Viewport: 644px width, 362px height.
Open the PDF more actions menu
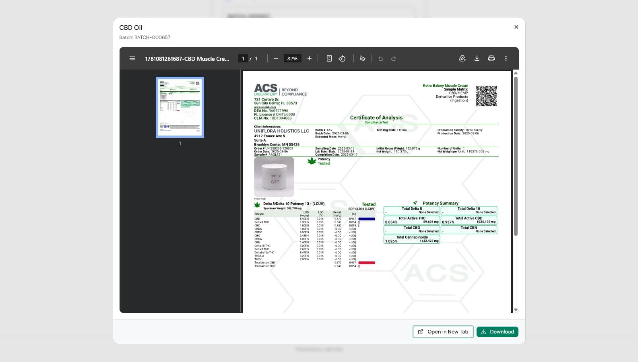click(x=506, y=58)
